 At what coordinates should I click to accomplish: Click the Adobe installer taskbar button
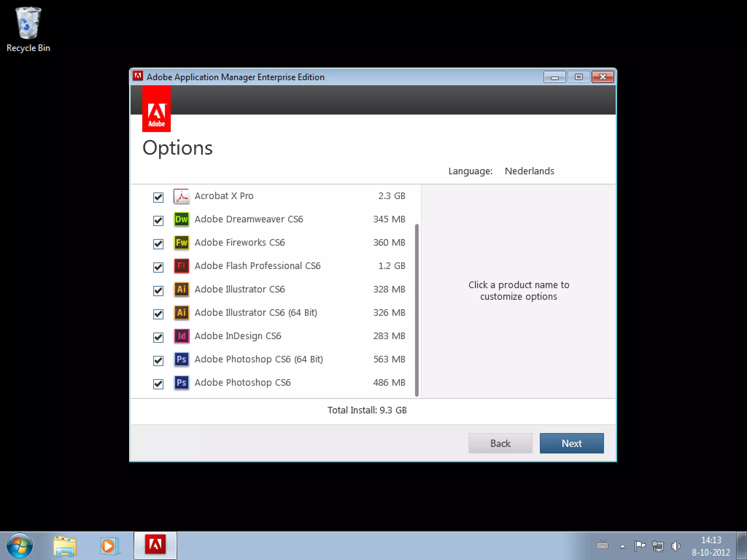(x=155, y=545)
